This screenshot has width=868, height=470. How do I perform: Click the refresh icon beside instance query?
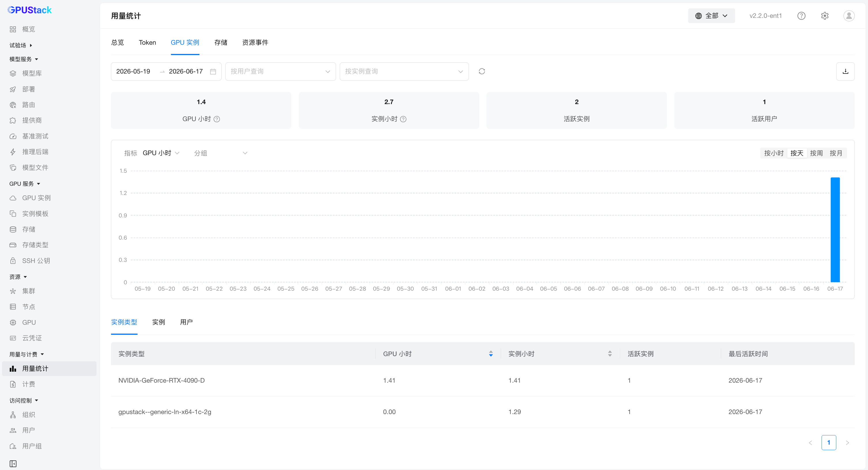pyautogui.click(x=482, y=71)
